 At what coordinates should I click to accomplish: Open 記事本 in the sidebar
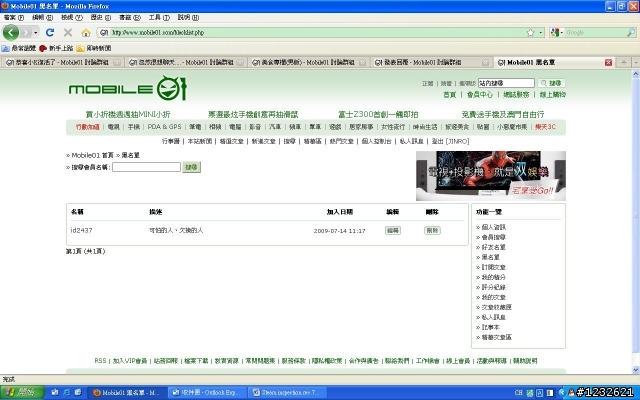click(490, 327)
